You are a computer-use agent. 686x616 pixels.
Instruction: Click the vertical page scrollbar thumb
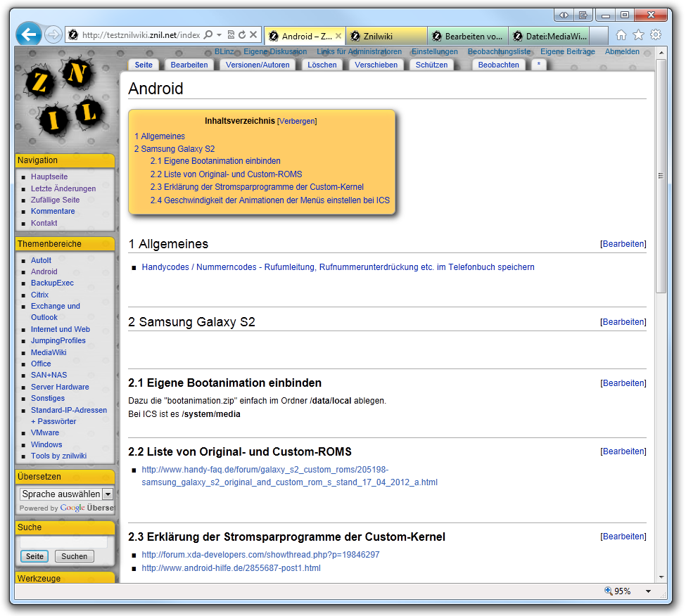661,176
